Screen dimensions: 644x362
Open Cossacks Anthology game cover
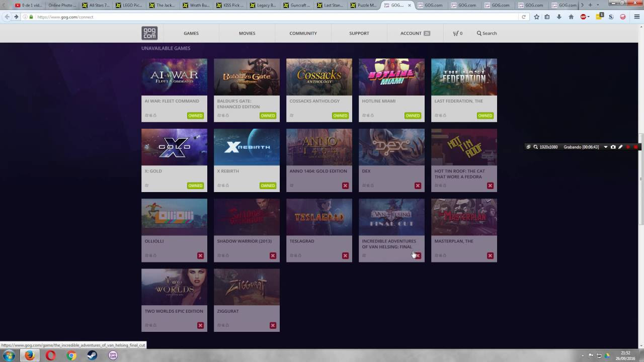coord(319,77)
